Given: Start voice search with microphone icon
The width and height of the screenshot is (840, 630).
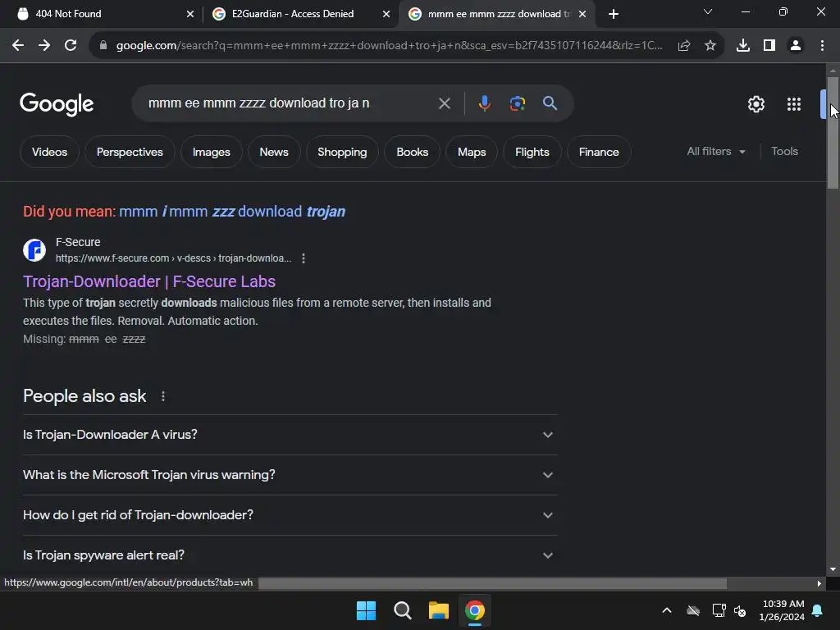Looking at the screenshot, I should tap(484, 103).
